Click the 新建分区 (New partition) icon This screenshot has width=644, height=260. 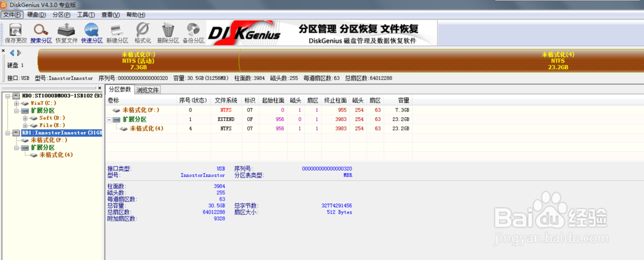click(x=117, y=33)
